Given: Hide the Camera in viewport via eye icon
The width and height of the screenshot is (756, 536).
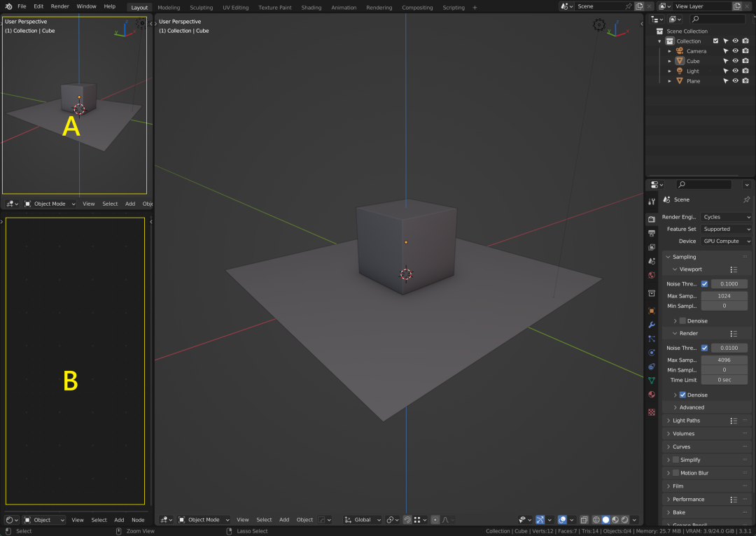Looking at the screenshot, I should [x=735, y=51].
